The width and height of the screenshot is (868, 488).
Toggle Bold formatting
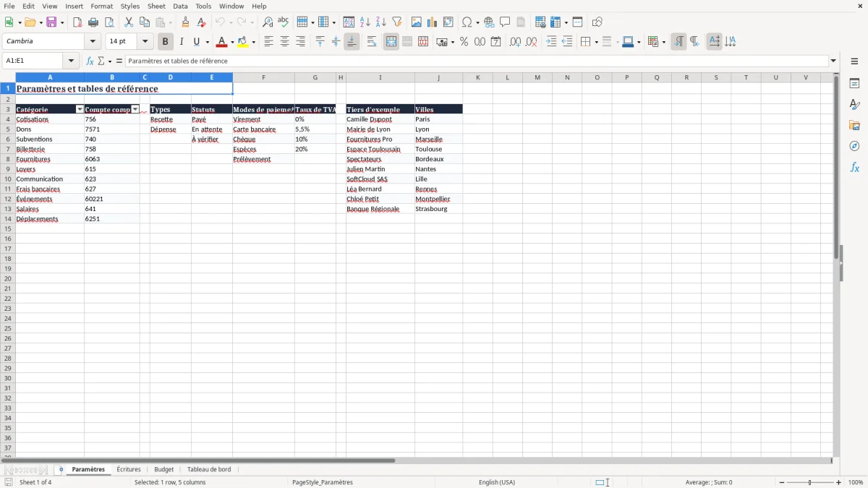[166, 42]
